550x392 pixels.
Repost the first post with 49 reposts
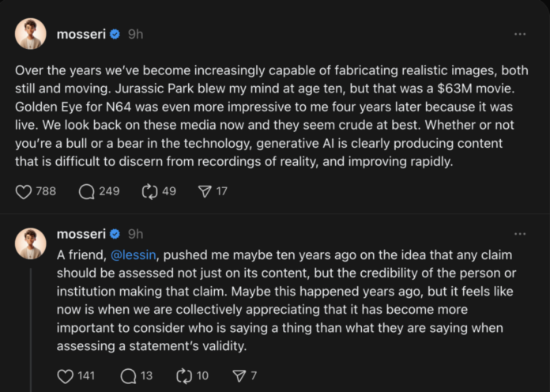coord(148,191)
